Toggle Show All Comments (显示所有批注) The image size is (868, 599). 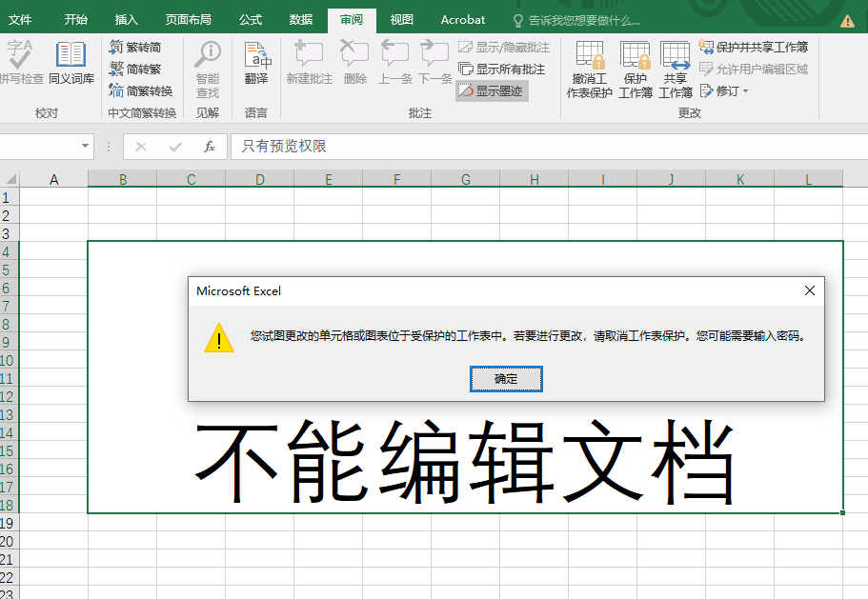[502, 69]
